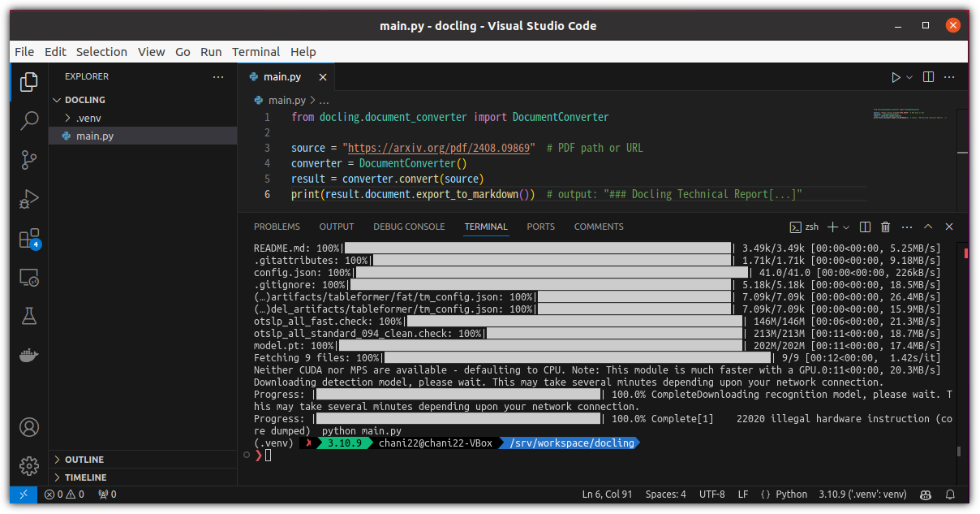Run the Python file with play button
Image resolution: width=980 pixels, height=514 pixels.
tap(896, 77)
